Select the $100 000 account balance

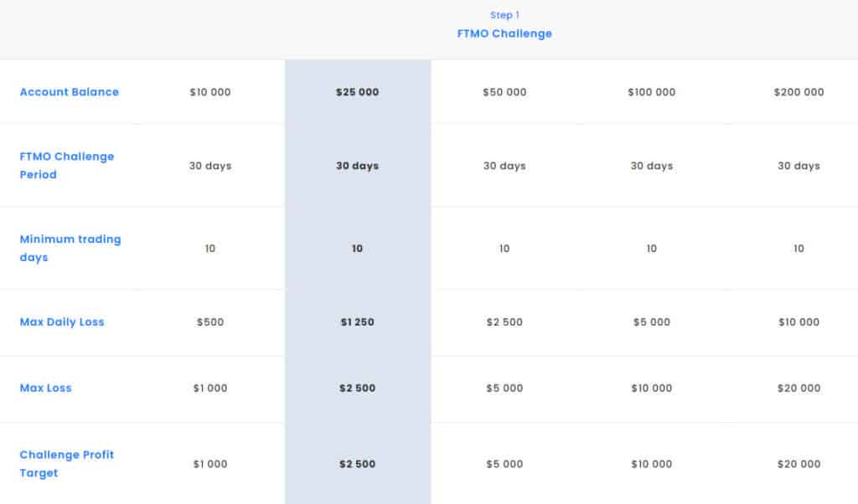(651, 92)
